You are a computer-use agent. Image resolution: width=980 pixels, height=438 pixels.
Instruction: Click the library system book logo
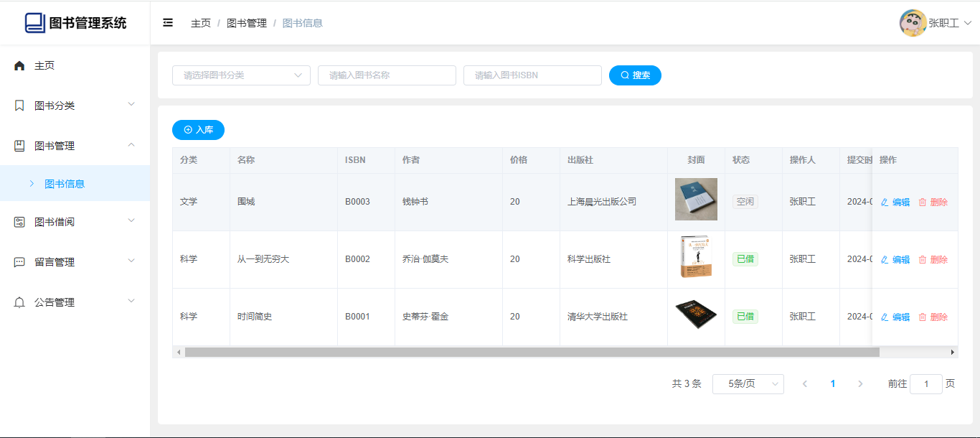tap(34, 23)
